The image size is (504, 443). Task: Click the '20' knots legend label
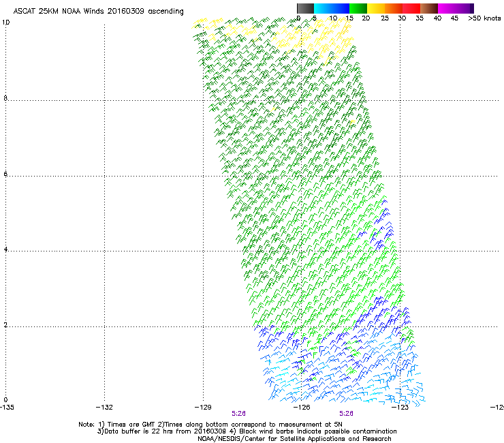tap(366, 18)
